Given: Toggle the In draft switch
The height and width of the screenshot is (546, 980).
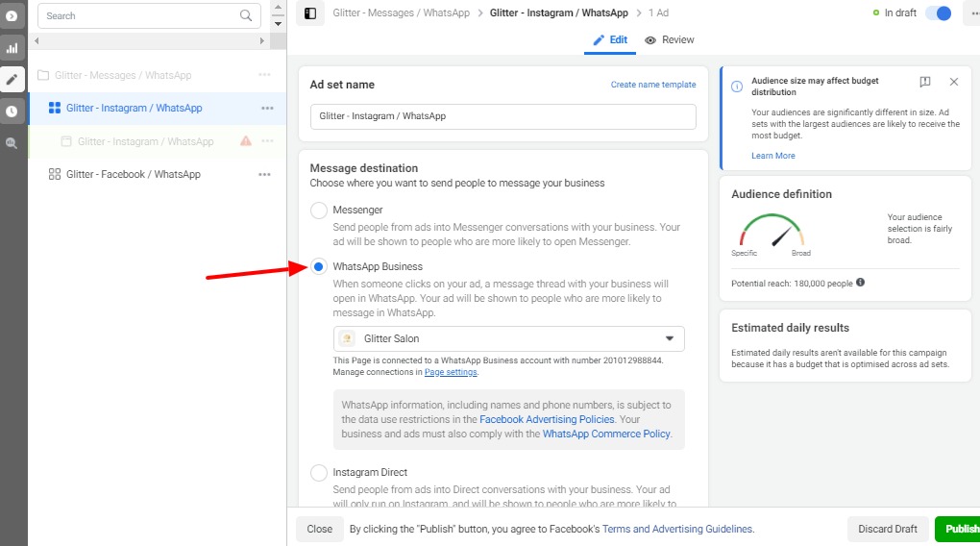Looking at the screenshot, I should point(938,13).
